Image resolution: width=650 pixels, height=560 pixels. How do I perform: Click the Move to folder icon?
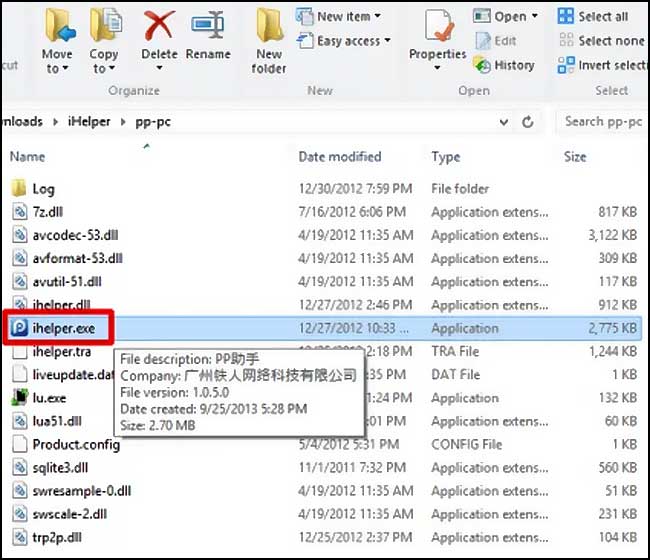[x=59, y=26]
